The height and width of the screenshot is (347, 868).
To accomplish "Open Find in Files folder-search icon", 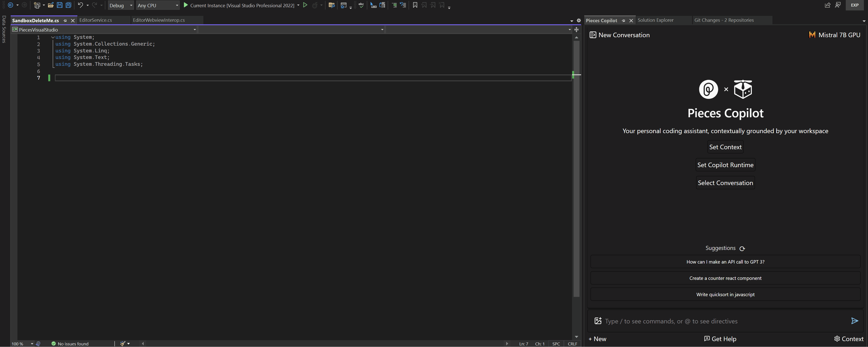I will pos(332,5).
